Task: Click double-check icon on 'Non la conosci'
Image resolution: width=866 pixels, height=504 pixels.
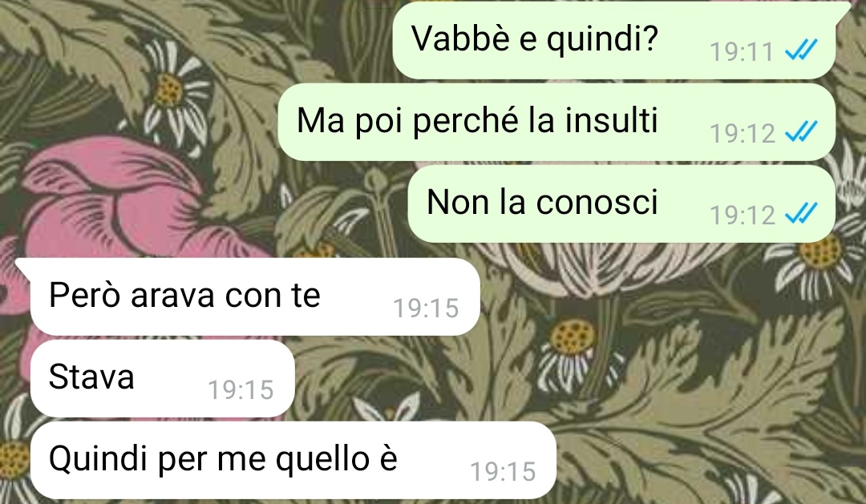Action: click(801, 214)
